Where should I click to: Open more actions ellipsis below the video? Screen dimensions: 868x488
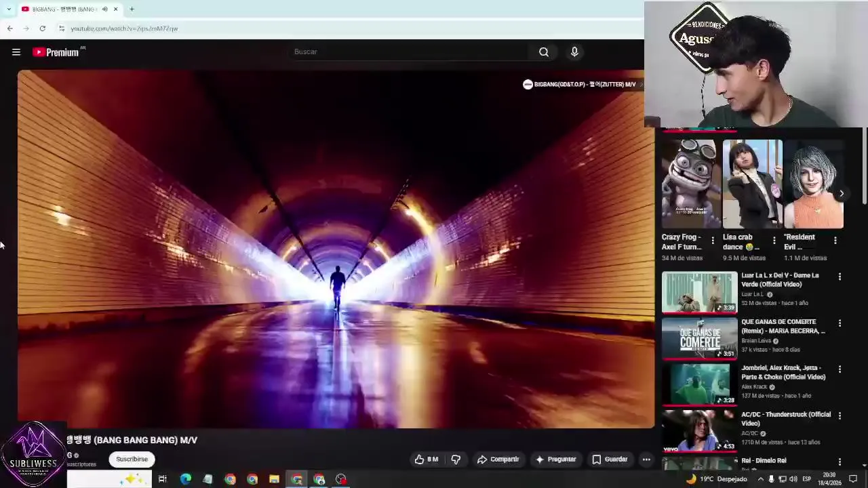click(x=646, y=459)
